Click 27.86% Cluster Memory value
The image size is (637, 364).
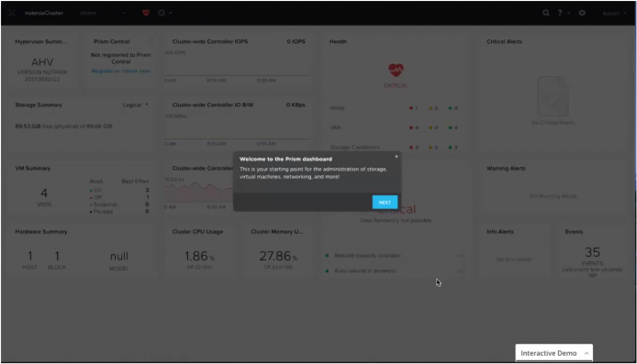point(278,257)
